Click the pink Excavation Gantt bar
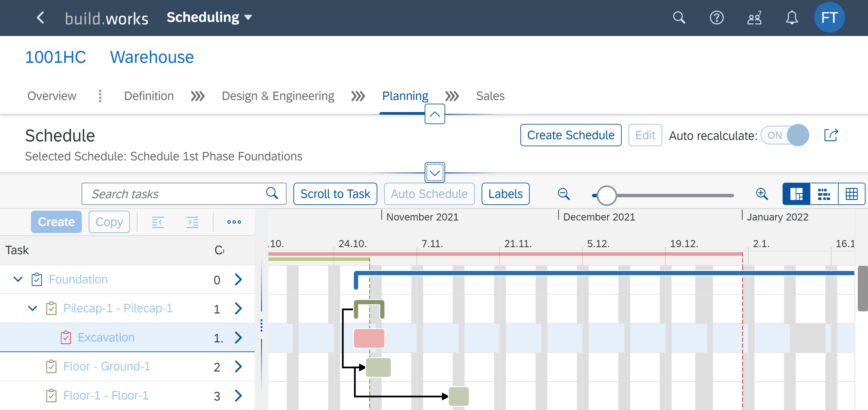The image size is (868, 410). [369, 338]
